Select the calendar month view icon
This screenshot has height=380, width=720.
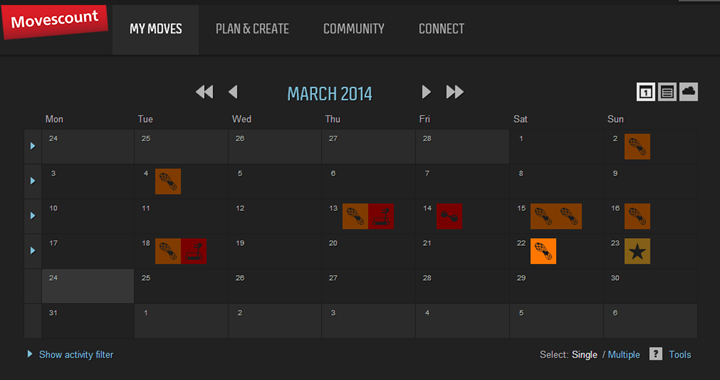click(x=646, y=92)
